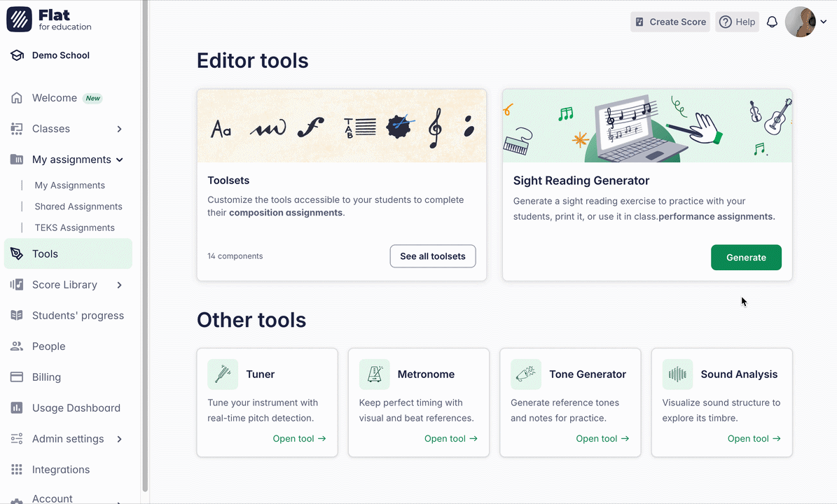The height and width of the screenshot is (504, 837).
Task: Collapse the My assignments section
Action: pyautogui.click(x=120, y=160)
